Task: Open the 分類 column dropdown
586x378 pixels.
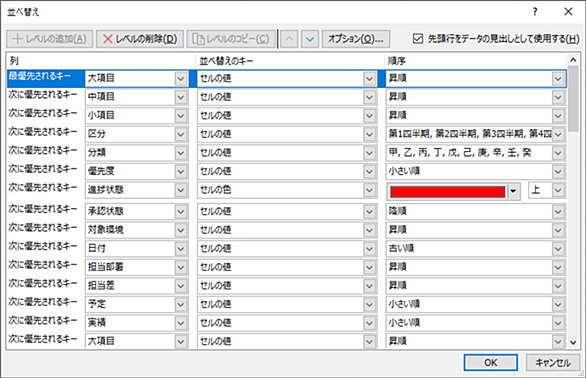Action: tap(181, 153)
